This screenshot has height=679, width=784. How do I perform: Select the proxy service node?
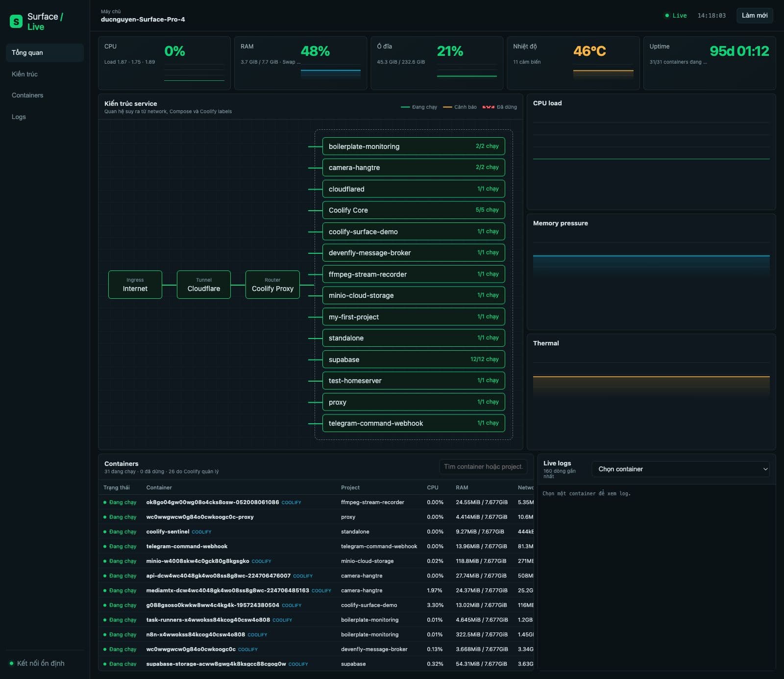tap(414, 402)
